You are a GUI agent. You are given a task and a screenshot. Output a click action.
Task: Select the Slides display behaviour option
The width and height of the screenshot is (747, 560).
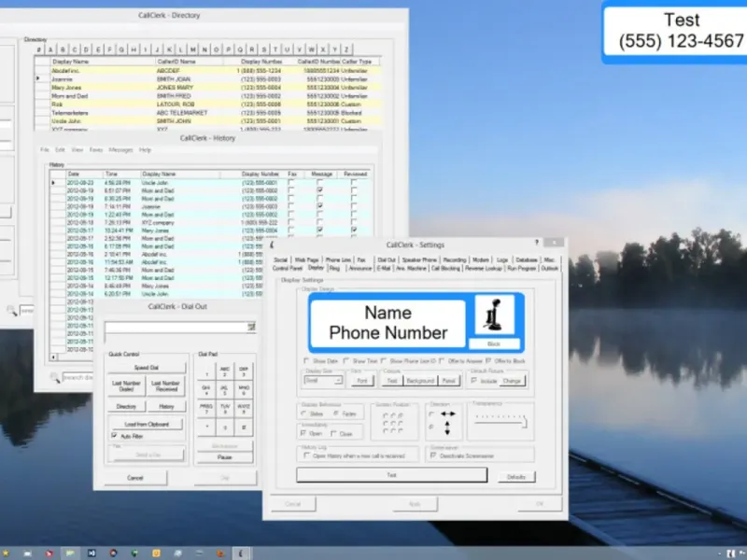304,413
